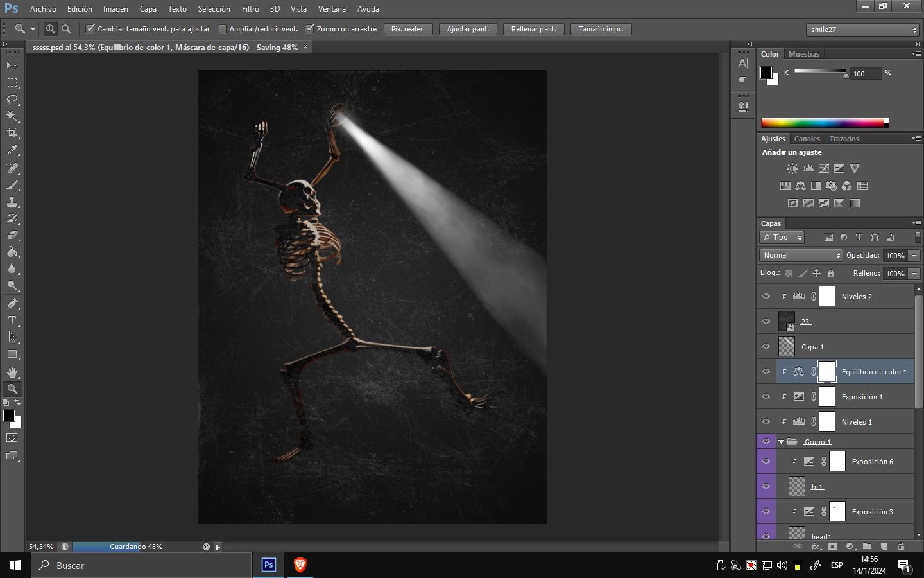924x578 pixels.
Task: Select the Eyedropper tool
Action: click(x=12, y=150)
